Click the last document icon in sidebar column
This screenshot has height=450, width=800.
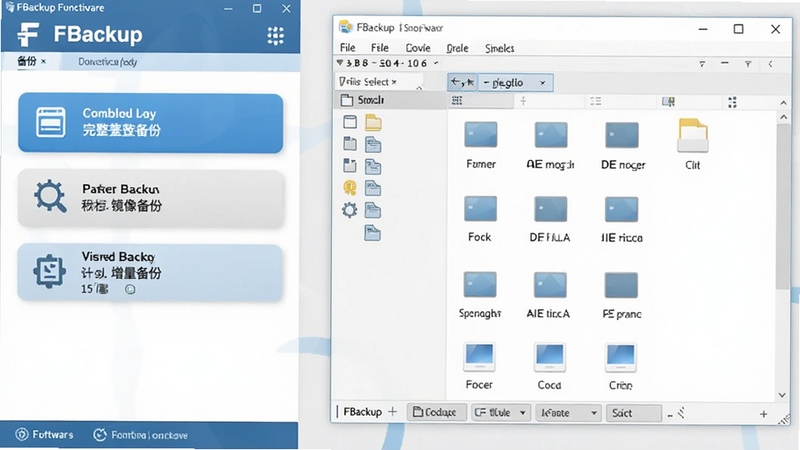pos(372,233)
